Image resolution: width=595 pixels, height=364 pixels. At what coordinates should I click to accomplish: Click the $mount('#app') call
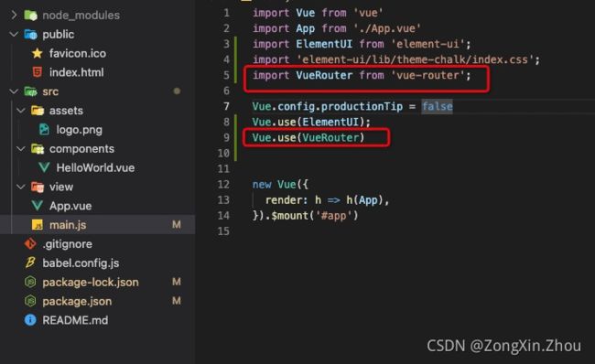[x=315, y=216]
